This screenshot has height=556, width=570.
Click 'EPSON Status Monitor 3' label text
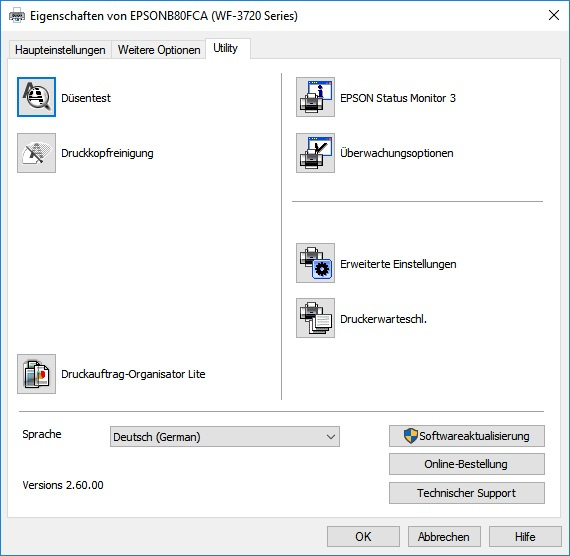pyautogui.click(x=398, y=98)
